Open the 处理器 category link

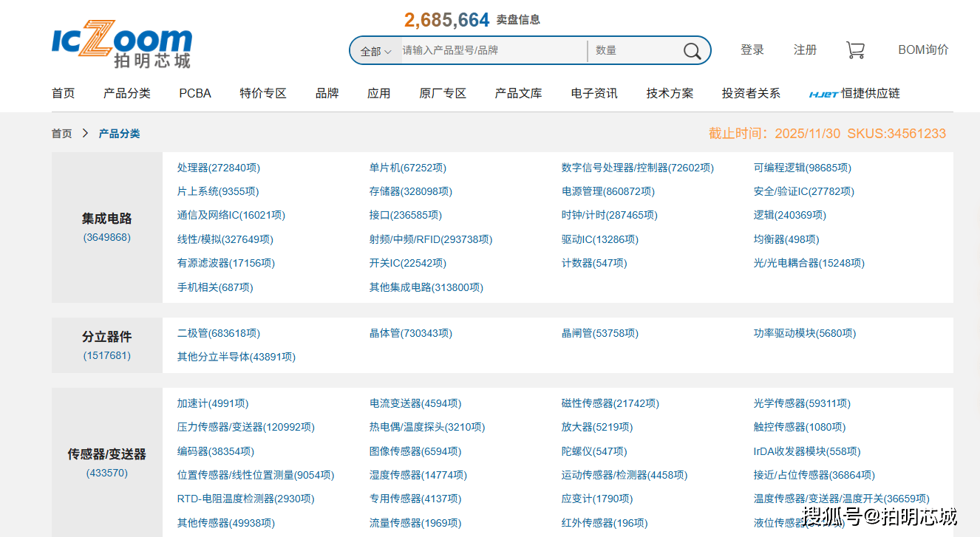point(218,168)
